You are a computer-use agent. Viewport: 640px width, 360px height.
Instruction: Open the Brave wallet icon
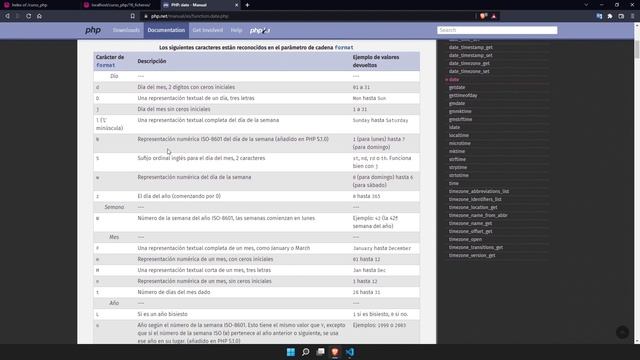pyautogui.click(x=621, y=16)
